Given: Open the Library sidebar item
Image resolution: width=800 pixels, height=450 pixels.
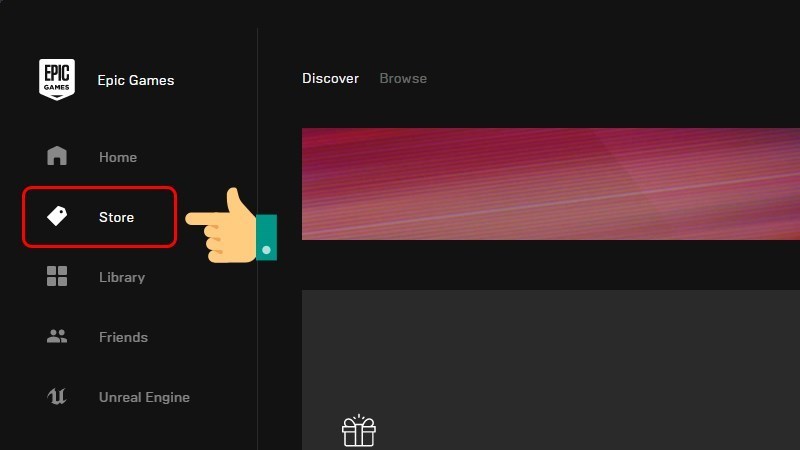Looking at the screenshot, I should [122, 277].
